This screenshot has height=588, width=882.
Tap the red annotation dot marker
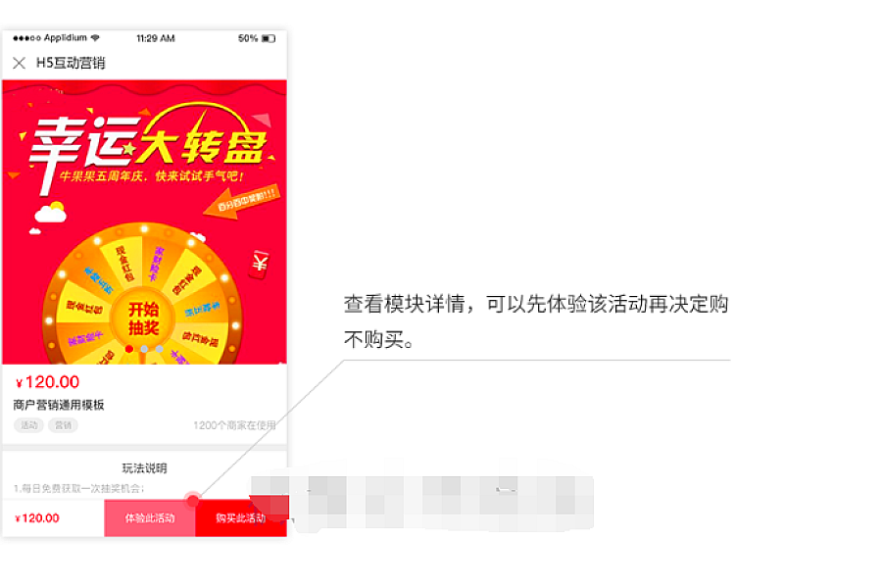193,500
